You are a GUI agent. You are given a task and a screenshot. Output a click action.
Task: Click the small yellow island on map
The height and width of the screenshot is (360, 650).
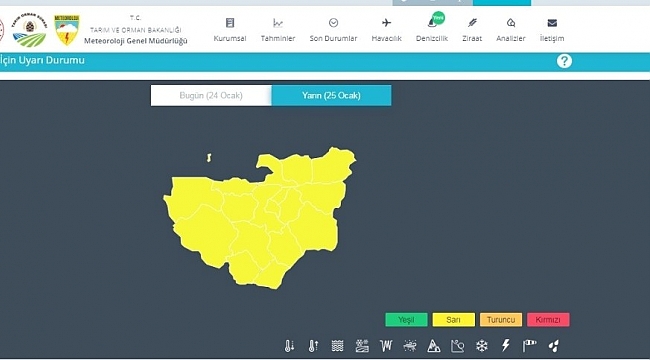coord(209,158)
